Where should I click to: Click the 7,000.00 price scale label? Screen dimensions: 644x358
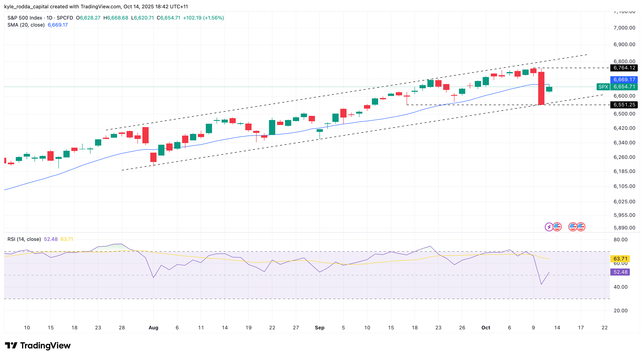(624, 28)
